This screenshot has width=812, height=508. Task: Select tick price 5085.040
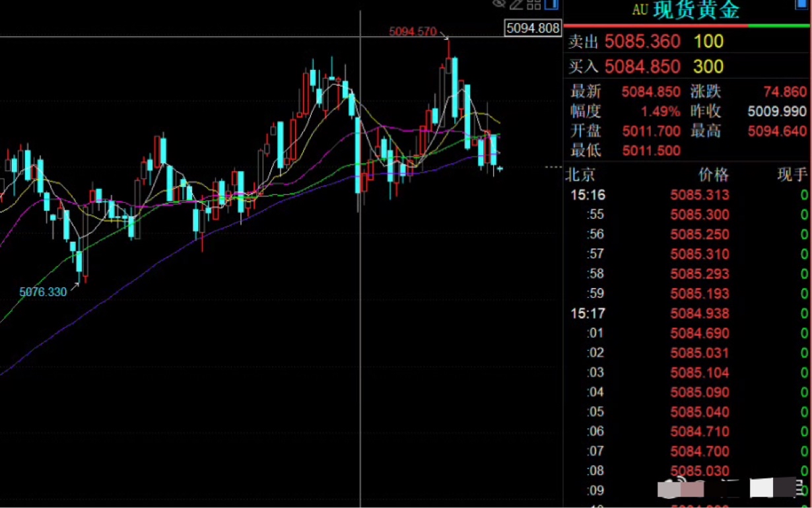(700, 412)
